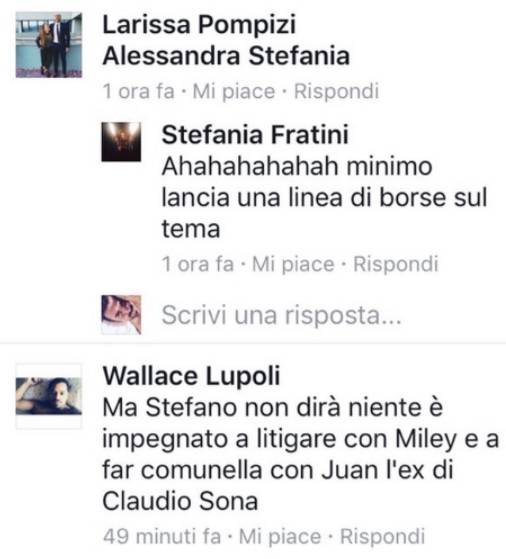The width and height of the screenshot is (506, 559).
Task: Click Rispondi under Wallace Lupoli's comment
Action: [382, 536]
